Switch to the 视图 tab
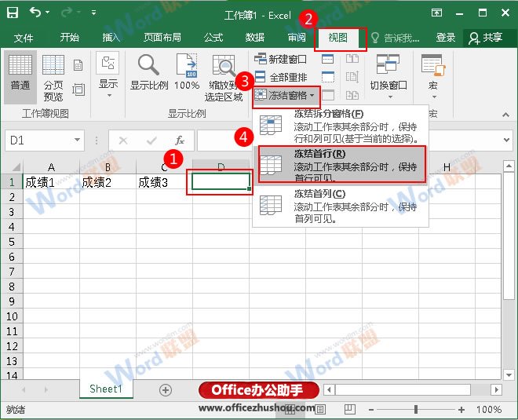518x420 pixels. (338, 38)
